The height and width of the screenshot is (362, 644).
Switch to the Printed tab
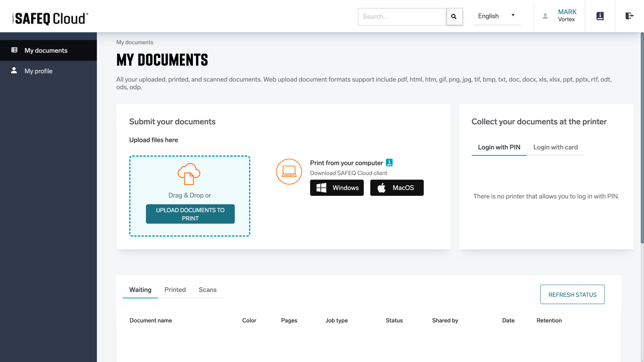pyautogui.click(x=175, y=290)
